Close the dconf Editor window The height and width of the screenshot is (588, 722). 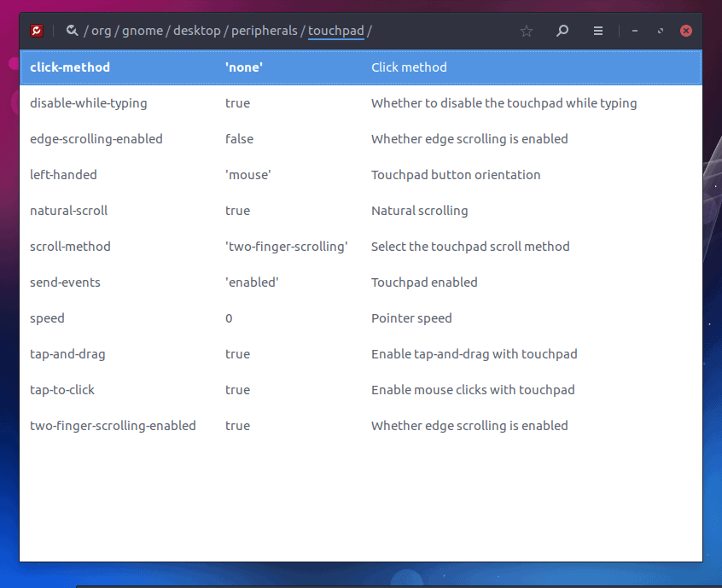(686, 31)
